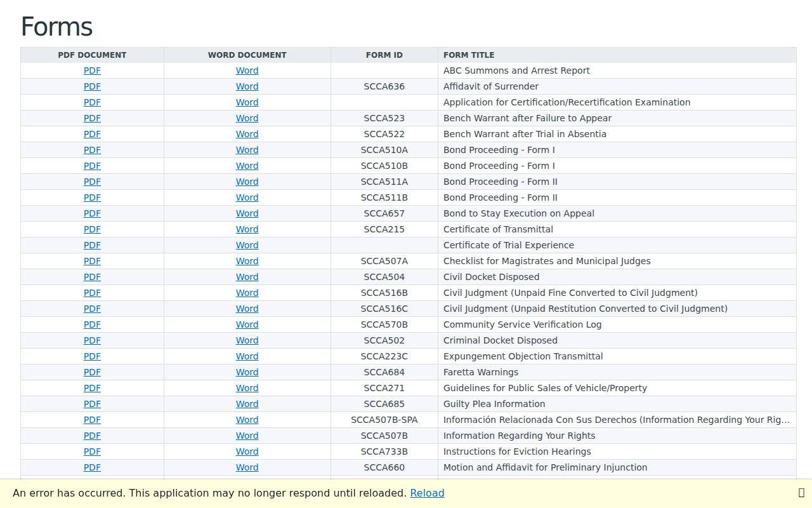
Task: Open PDF of Bench Warrant after Trial in Absentia
Action: (92, 134)
